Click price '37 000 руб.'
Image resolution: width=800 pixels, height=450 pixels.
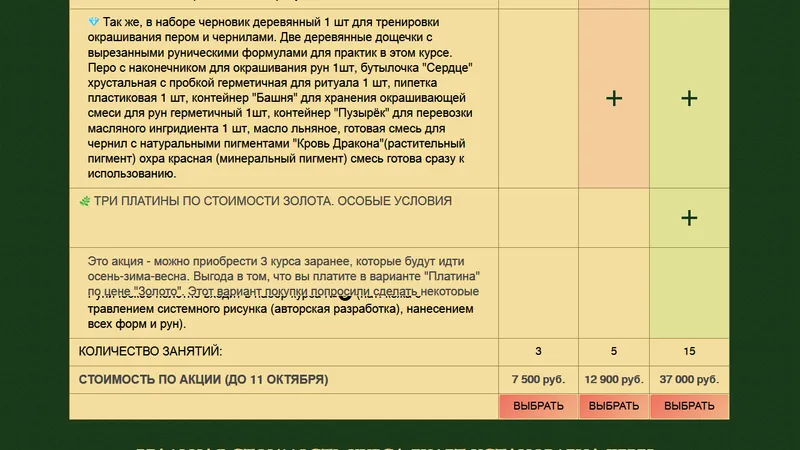[689, 380]
